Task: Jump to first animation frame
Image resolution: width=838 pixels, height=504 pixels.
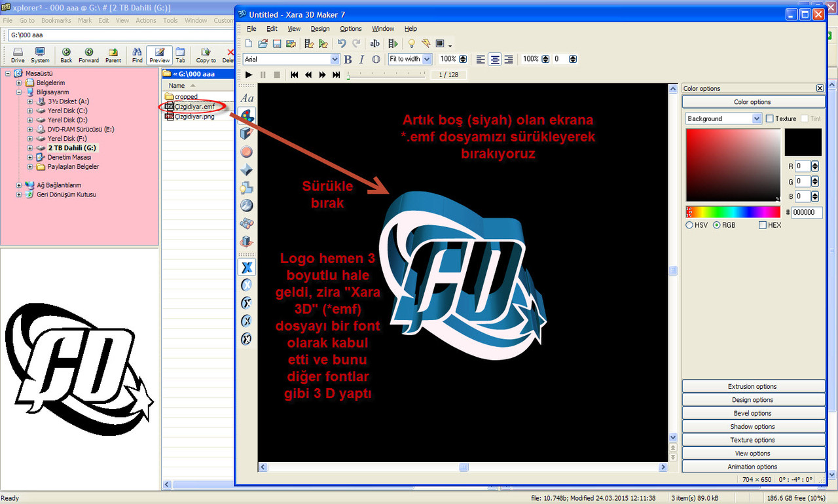Action: click(x=295, y=75)
